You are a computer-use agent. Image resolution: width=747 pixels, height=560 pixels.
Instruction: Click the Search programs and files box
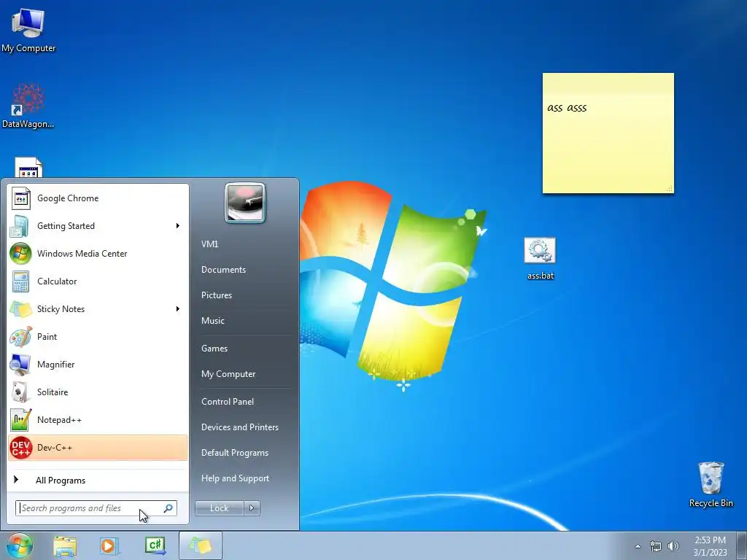point(96,508)
